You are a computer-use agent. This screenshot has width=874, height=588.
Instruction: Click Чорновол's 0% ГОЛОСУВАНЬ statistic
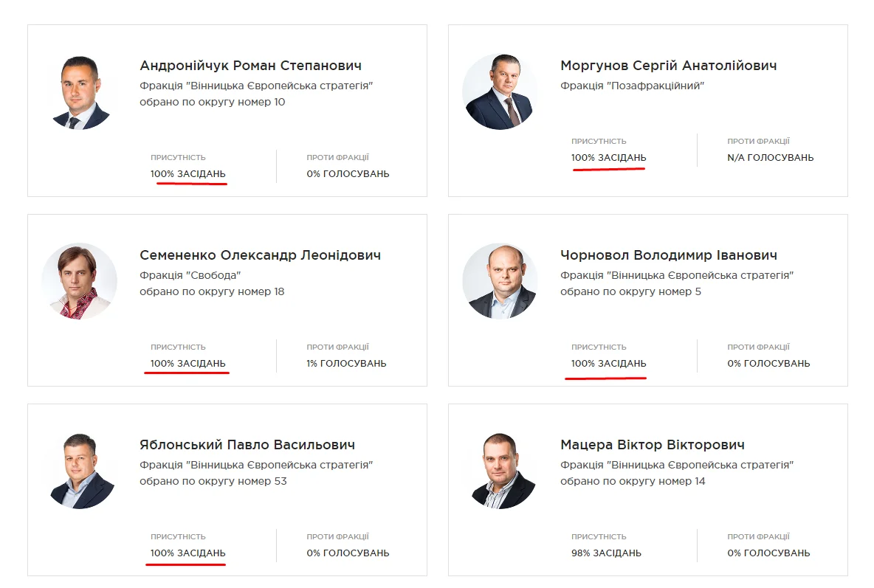click(768, 363)
